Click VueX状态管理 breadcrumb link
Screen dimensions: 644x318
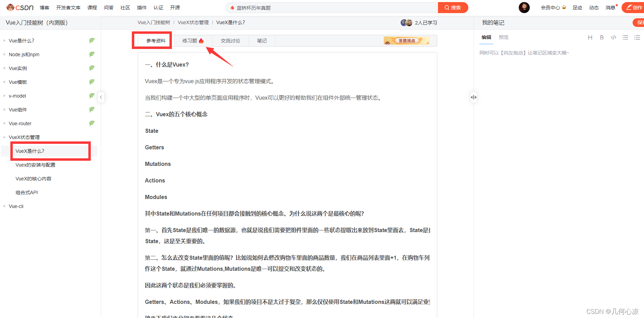coord(193,22)
